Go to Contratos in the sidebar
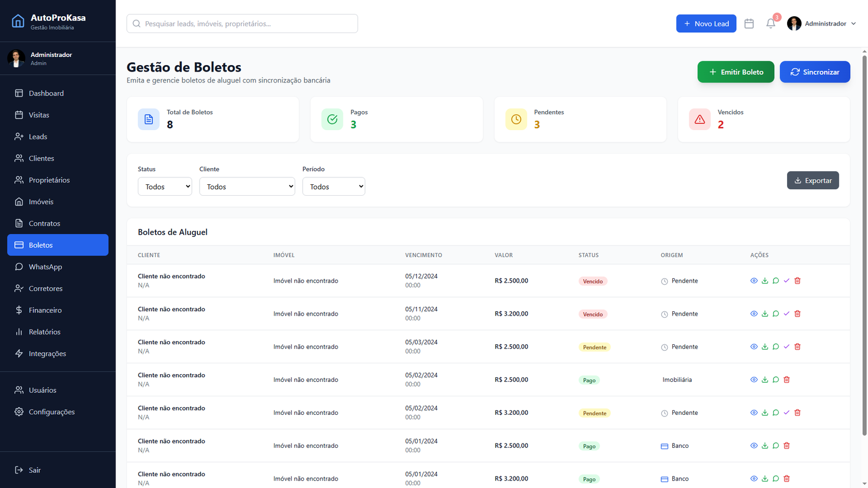868x488 pixels. 44,223
